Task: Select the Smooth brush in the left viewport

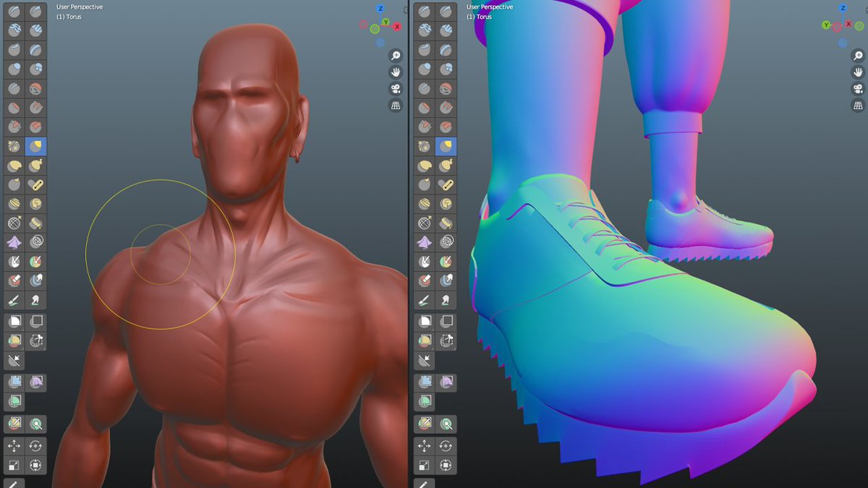Action: pos(35,89)
